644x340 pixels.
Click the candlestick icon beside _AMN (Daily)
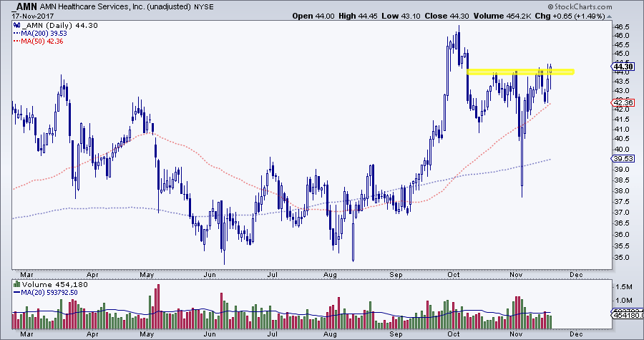[17, 25]
